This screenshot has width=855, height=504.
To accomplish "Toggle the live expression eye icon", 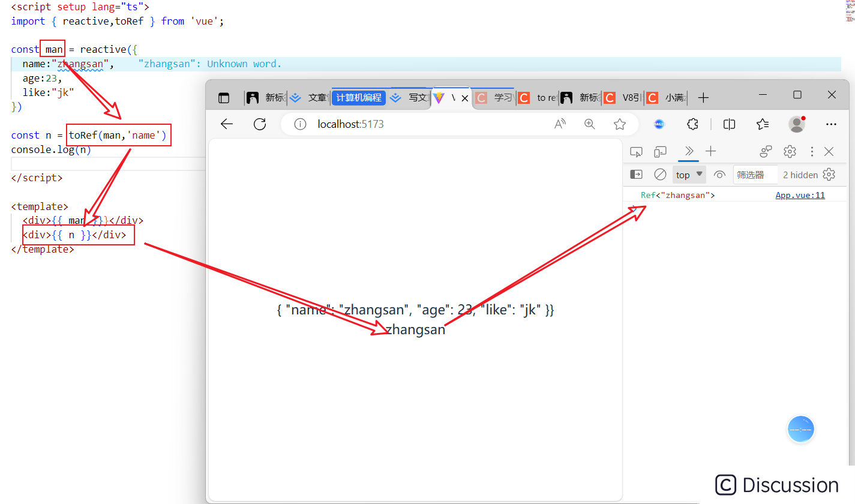I will point(719,174).
